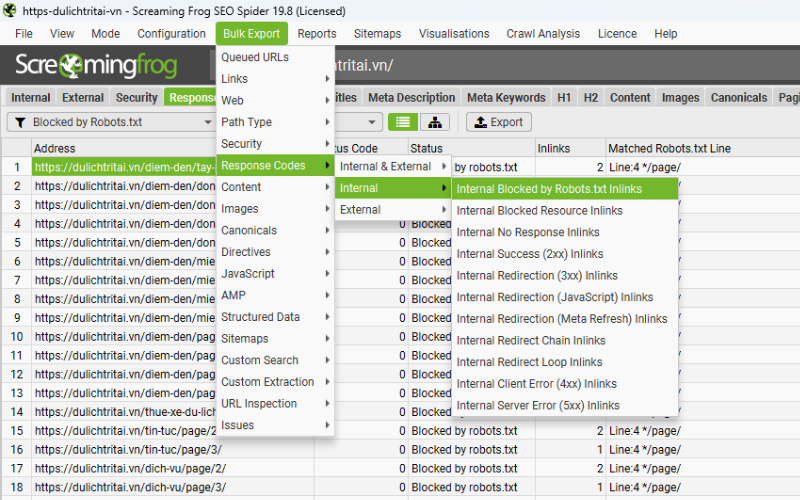This screenshot has height=500, width=800.
Task: Sort by Inlinks column header
Action: point(570,148)
